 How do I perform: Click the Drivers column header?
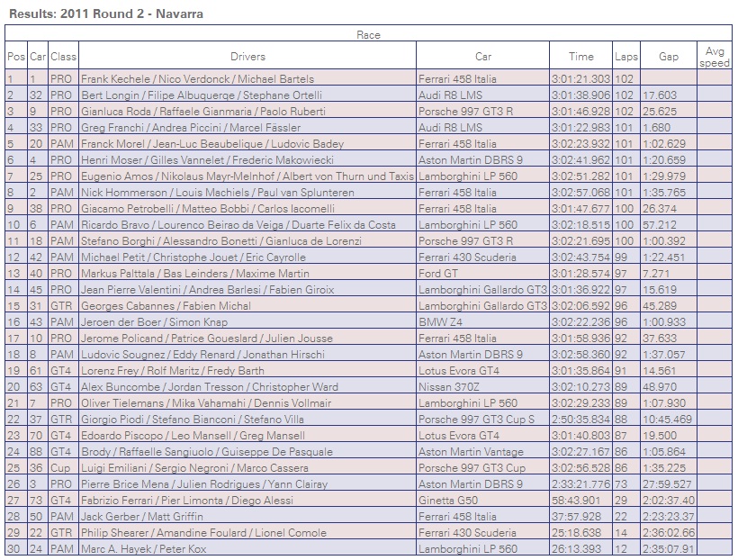(x=247, y=57)
